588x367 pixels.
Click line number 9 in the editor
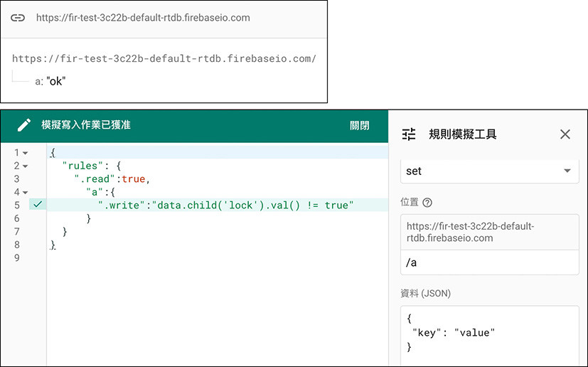click(x=17, y=257)
